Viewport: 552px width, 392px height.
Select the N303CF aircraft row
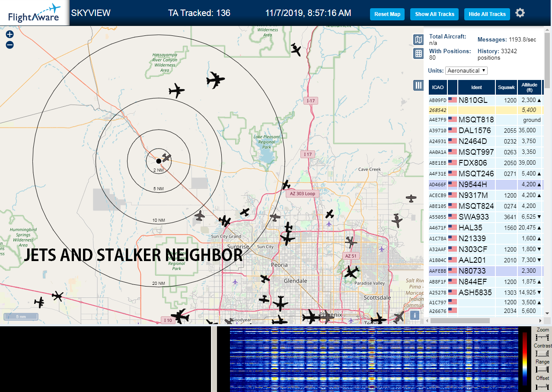(x=485, y=249)
